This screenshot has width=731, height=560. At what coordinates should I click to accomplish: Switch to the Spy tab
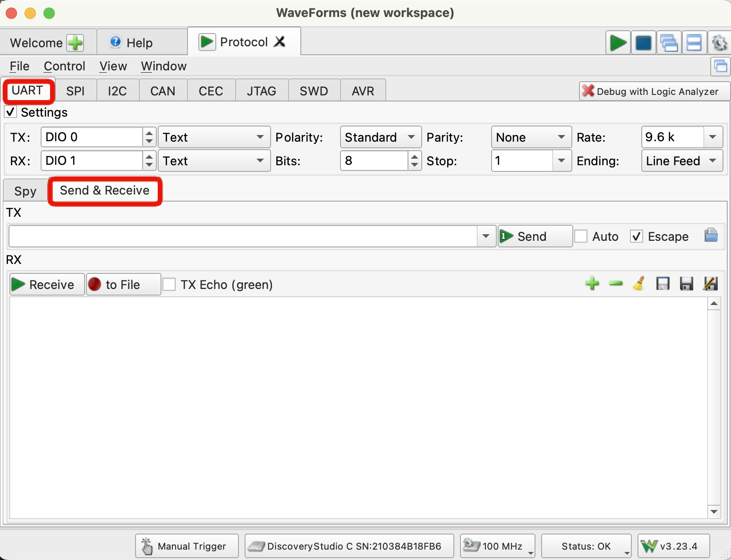(x=25, y=191)
